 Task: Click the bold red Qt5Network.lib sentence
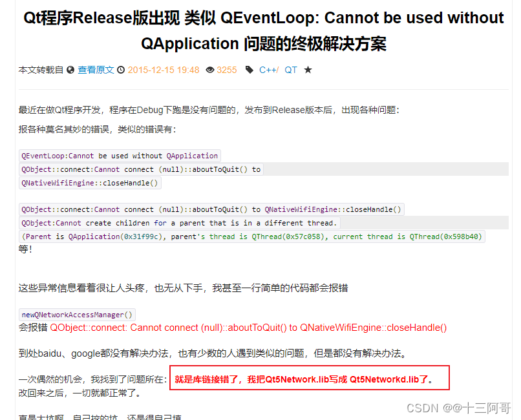point(304,379)
